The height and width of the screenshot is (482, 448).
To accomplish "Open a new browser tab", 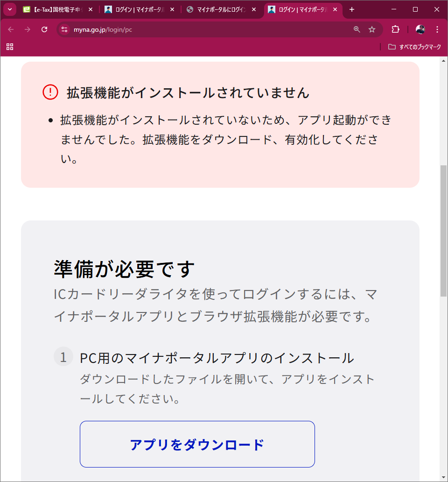I will coord(352,9).
